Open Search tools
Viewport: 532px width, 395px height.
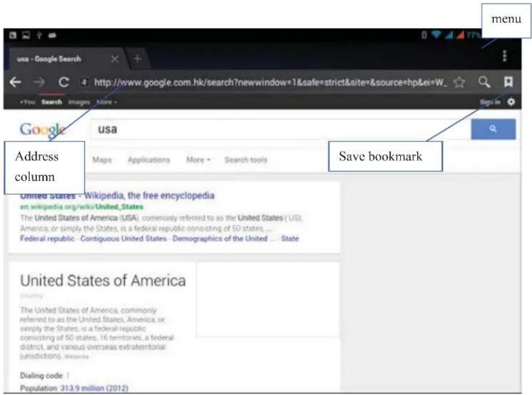[246, 159]
